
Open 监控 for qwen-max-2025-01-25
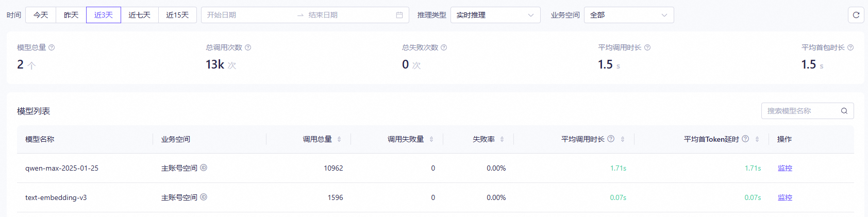785,168
